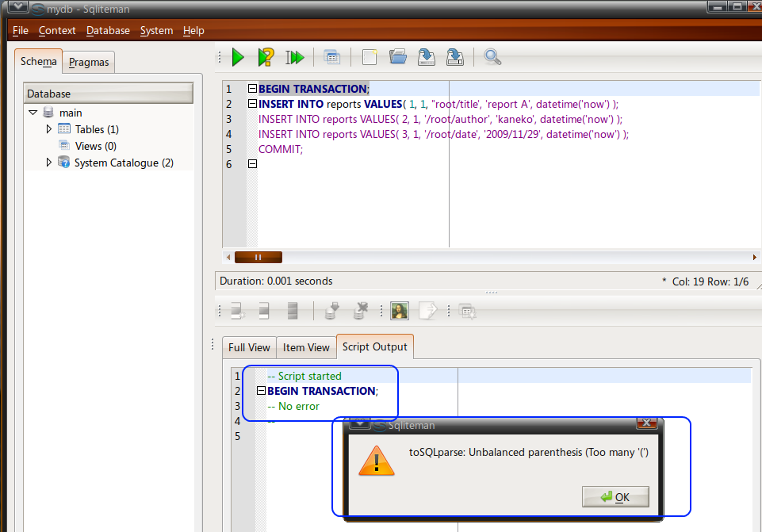Screen dimensions: 762x532
Task: Select the main database tree item
Action: coord(71,113)
